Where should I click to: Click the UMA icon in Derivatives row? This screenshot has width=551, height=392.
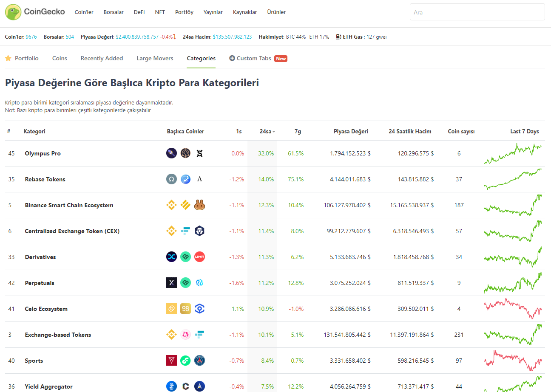pyautogui.click(x=200, y=257)
